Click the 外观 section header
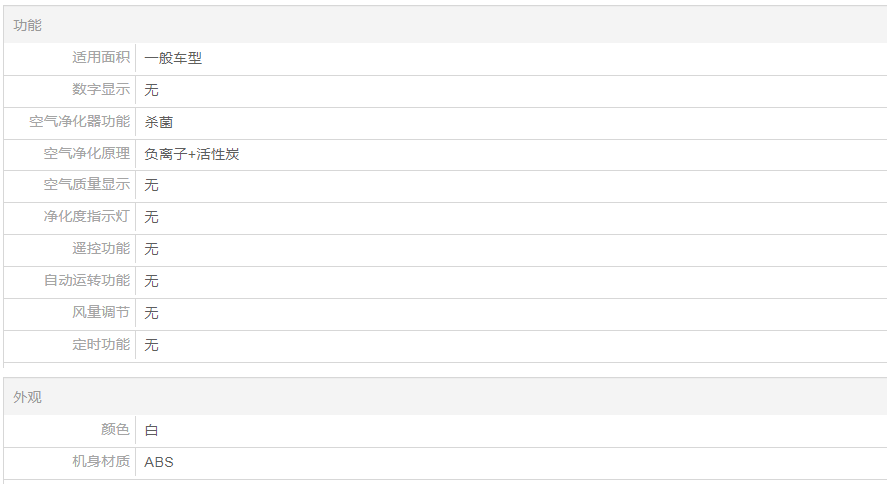The width and height of the screenshot is (892, 484). pos(28,397)
